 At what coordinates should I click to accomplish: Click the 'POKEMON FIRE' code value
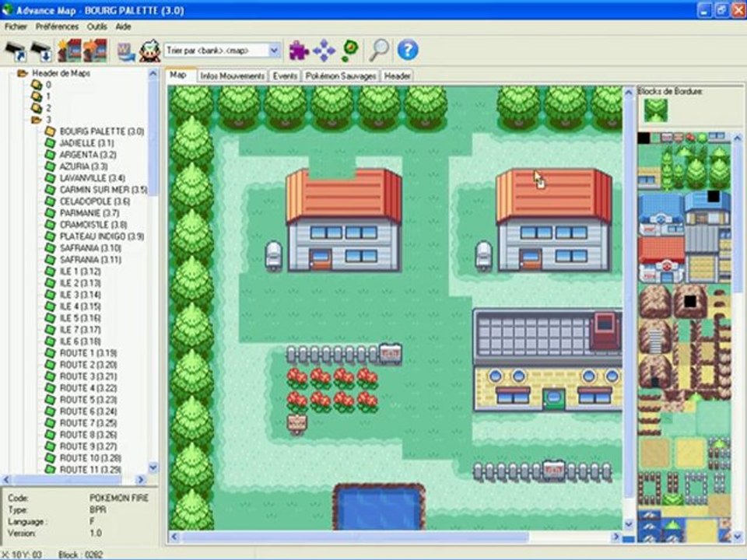pyautogui.click(x=119, y=498)
